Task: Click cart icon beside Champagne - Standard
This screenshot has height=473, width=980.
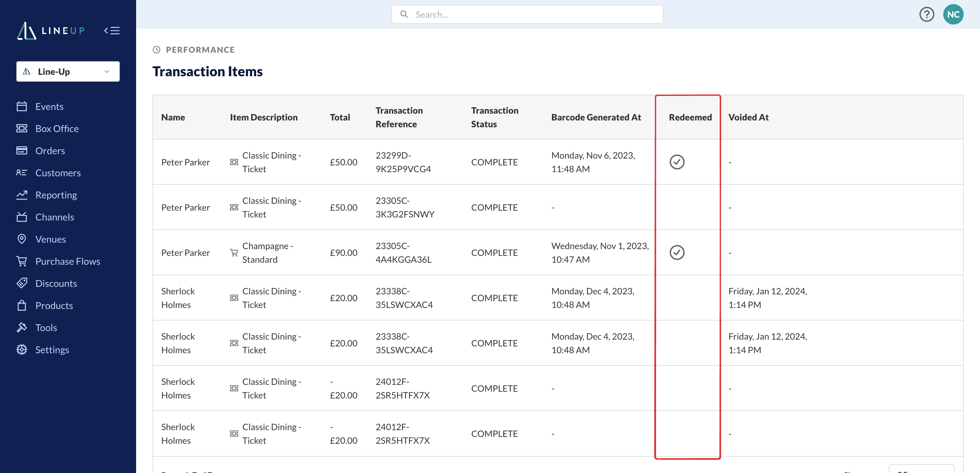Action: tap(234, 252)
